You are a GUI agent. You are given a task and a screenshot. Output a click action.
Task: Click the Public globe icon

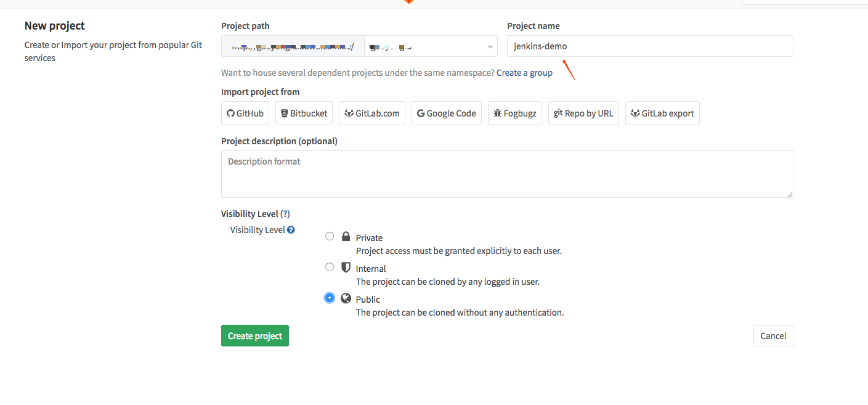(x=346, y=298)
